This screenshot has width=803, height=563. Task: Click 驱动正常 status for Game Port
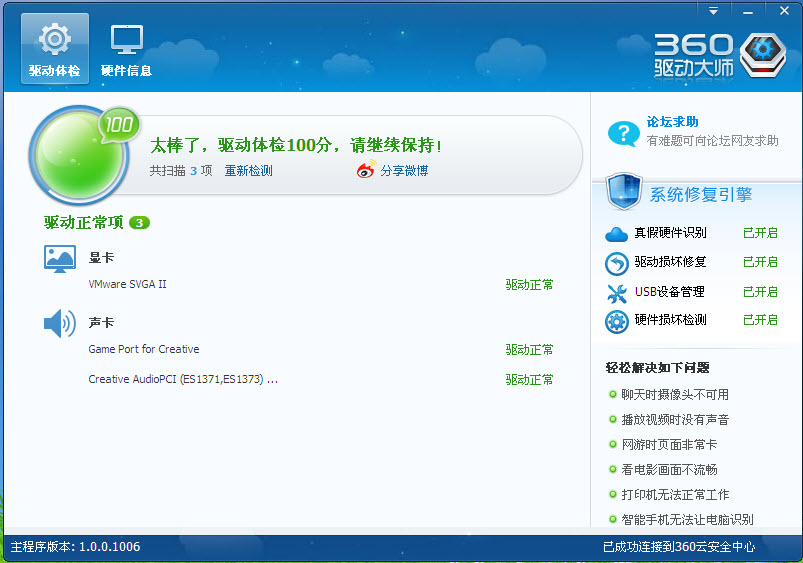[x=530, y=350]
